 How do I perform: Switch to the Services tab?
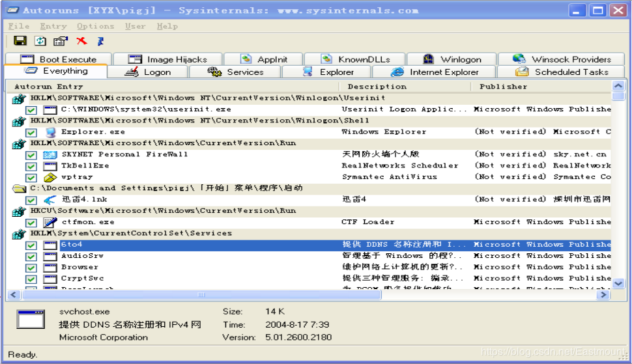click(x=235, y=72)
